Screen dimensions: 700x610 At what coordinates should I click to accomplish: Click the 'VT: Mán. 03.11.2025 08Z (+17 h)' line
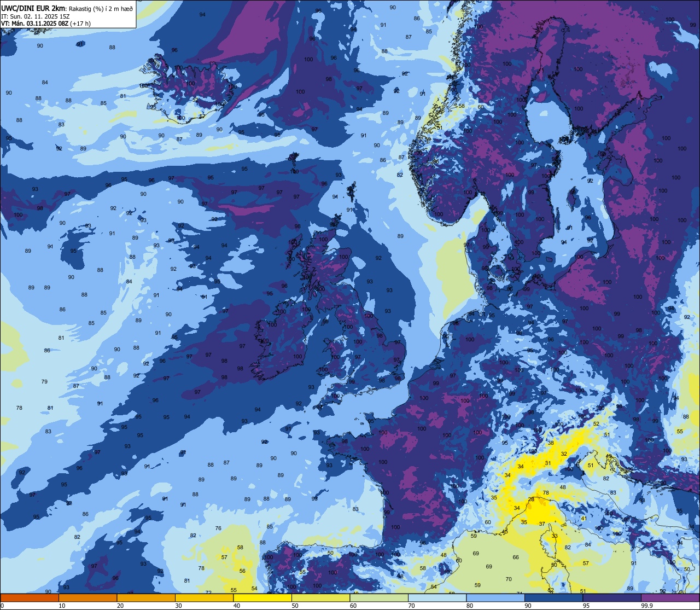tap(46, 24)
